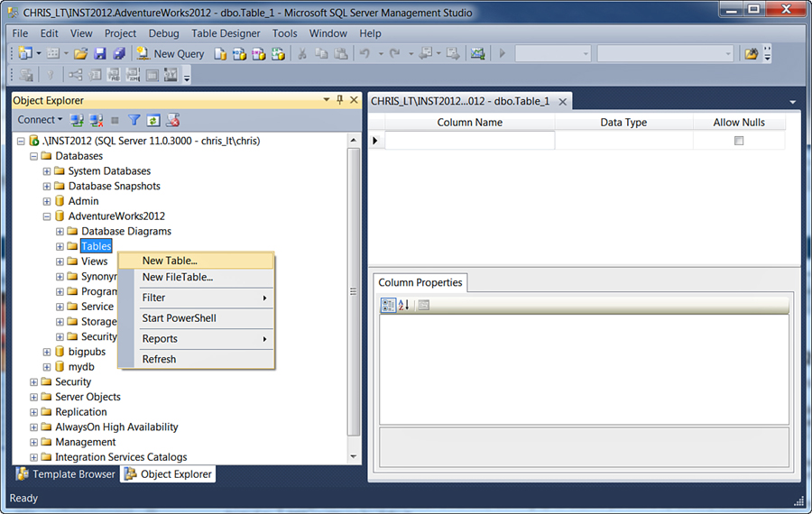This screenshot has height=514, width=812.
Task: Tick the Allow Nulls checkbox
Action: click(x=739, y=141)
